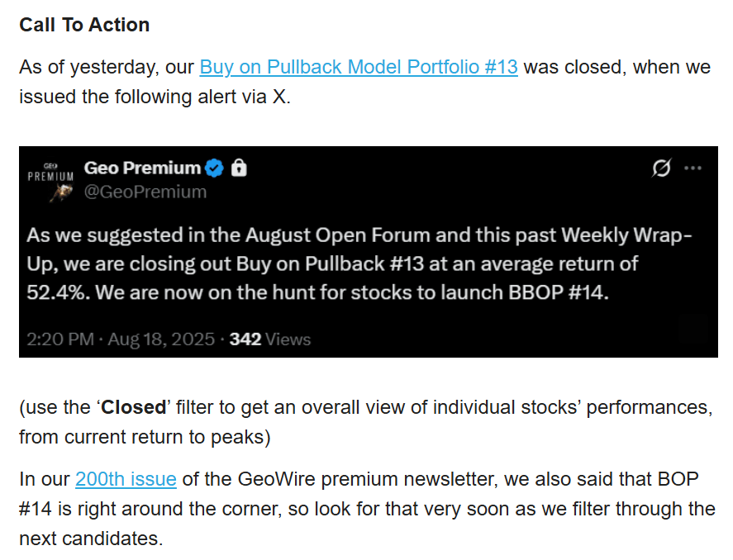Open Buy on Pullback Model Portfolio #13 link
The width and height of the screenshot is (733, 560).
(359, 67)
